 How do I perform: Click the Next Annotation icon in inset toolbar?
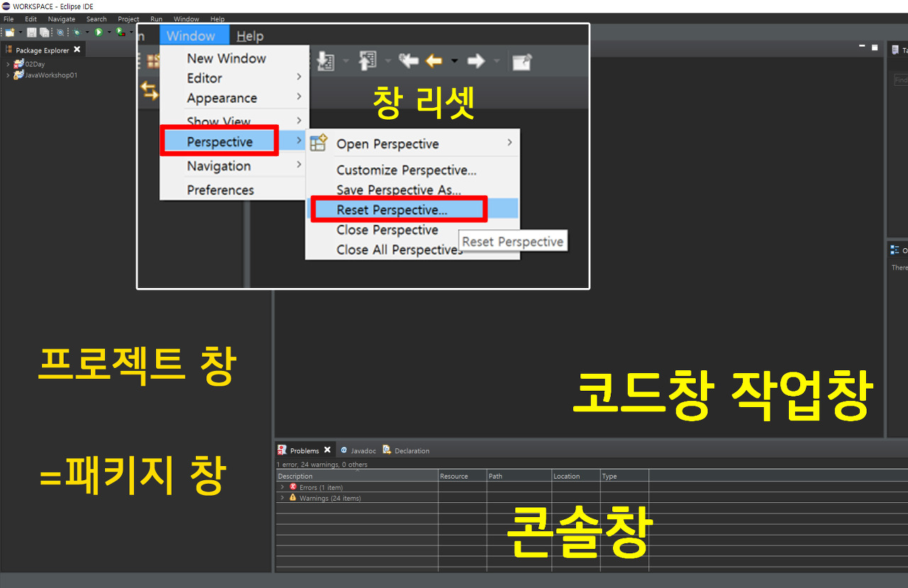pos(326,62)
